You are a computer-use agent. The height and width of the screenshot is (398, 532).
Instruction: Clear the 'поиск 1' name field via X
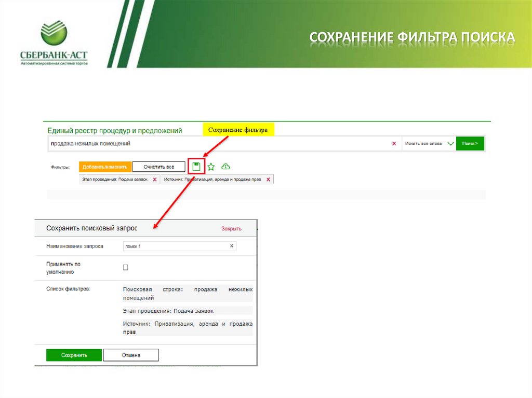pyautogui.click(x=231, y=246)
